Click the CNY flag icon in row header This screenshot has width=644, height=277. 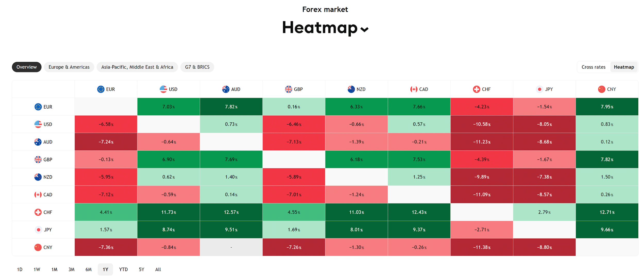pos(38,247)
